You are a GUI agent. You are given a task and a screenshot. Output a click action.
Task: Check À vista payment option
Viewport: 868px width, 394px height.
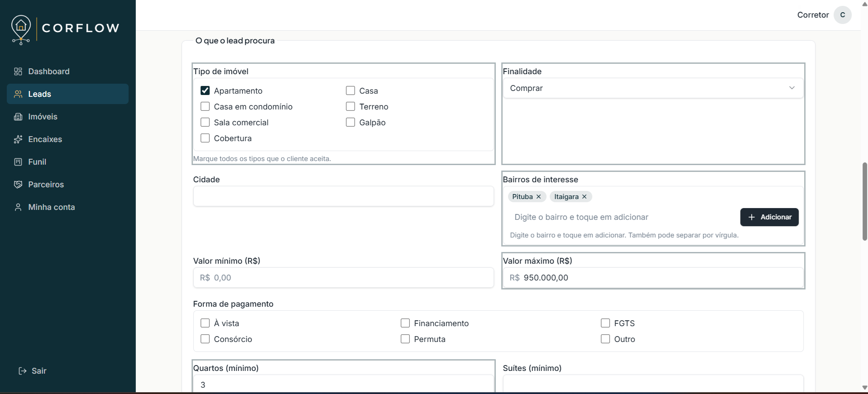click(x=205, y=323)
